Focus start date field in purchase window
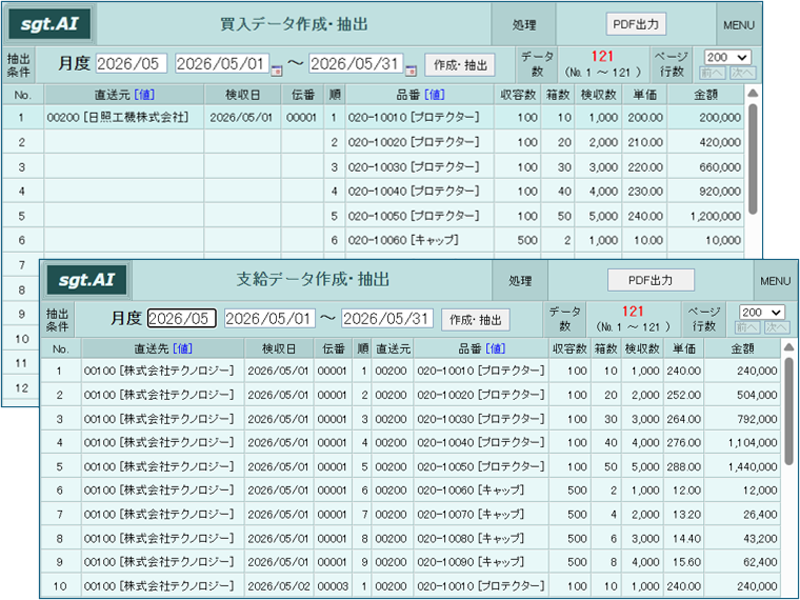This screenshot has width=800, height=600. tap(222, 64)
